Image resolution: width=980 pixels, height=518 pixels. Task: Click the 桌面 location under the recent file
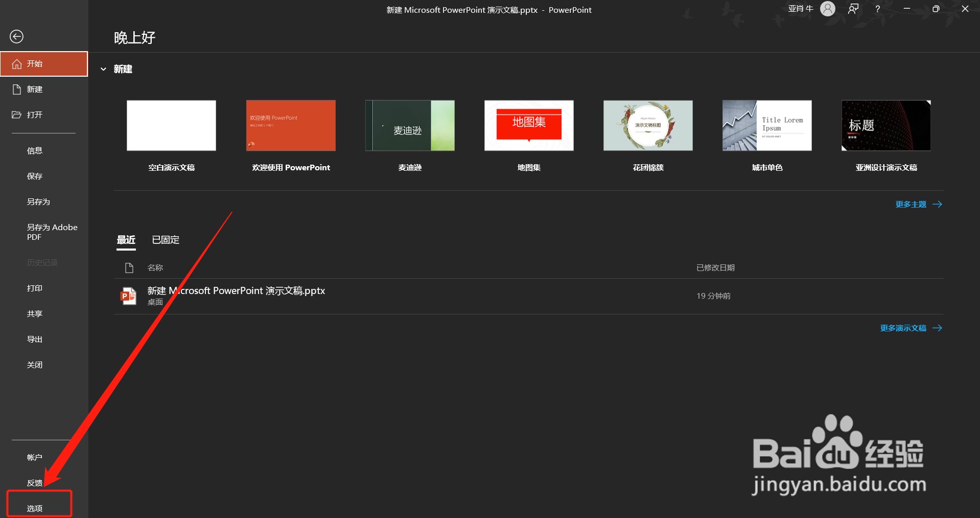155,302
